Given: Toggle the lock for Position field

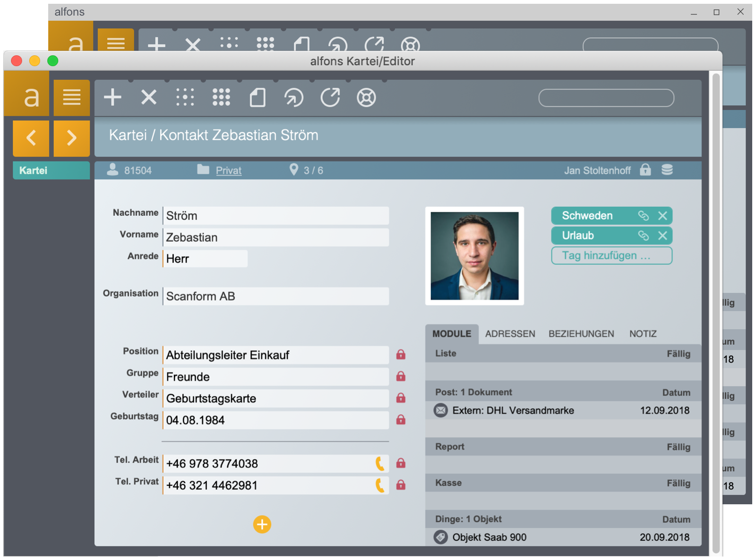Looking at the screenshot, I should [x=401, y=355].
